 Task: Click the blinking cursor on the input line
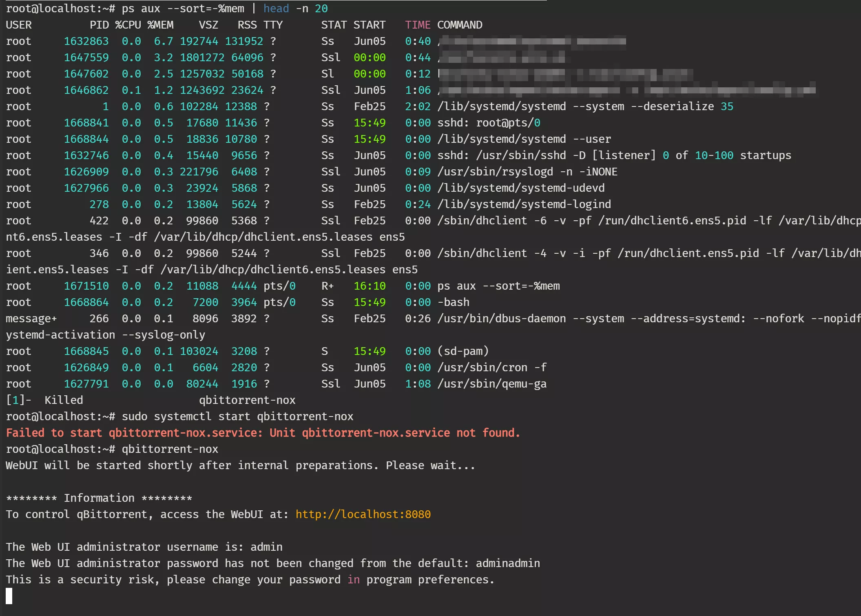pos(9,596)
